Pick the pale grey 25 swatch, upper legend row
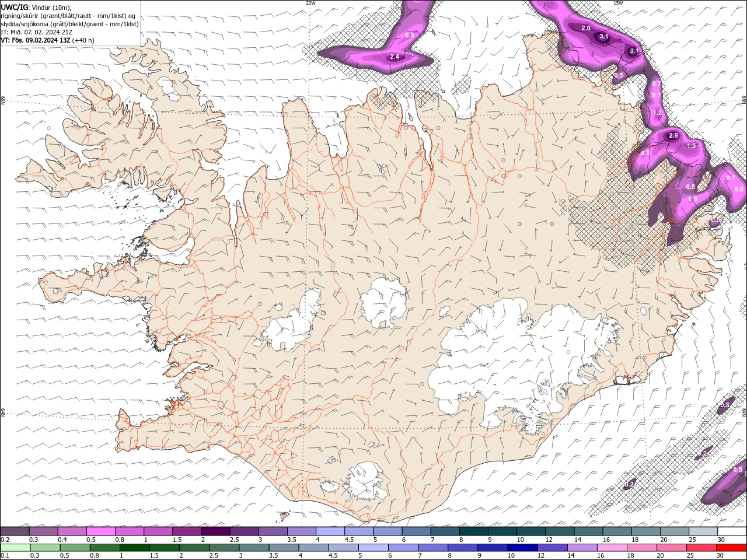 click(x=703, y=531)
